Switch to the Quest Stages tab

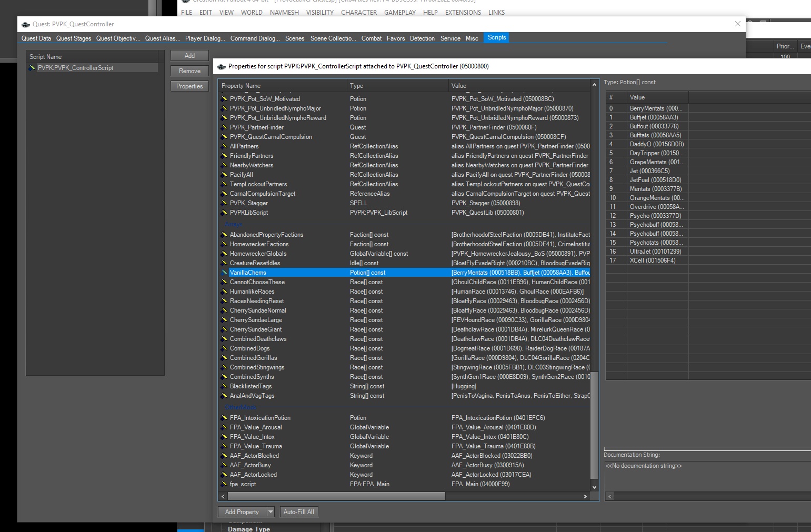74,38
